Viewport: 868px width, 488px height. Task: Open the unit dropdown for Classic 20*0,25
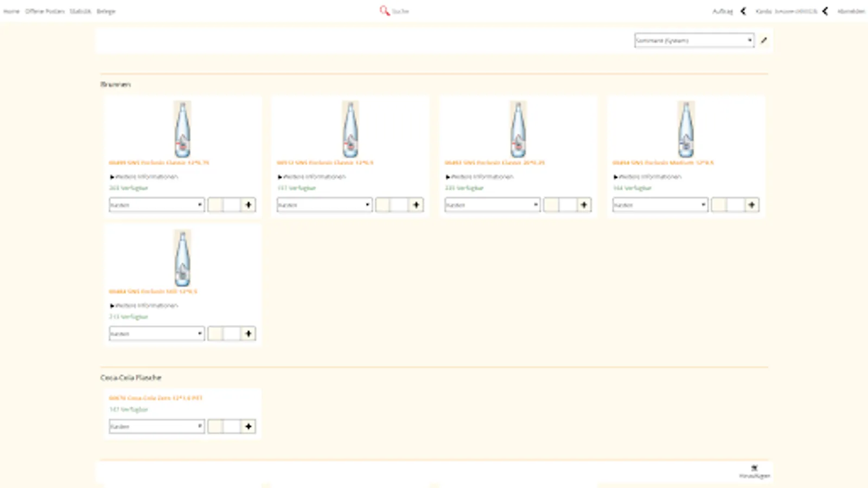pyautogui.click(x=492, y=205)
